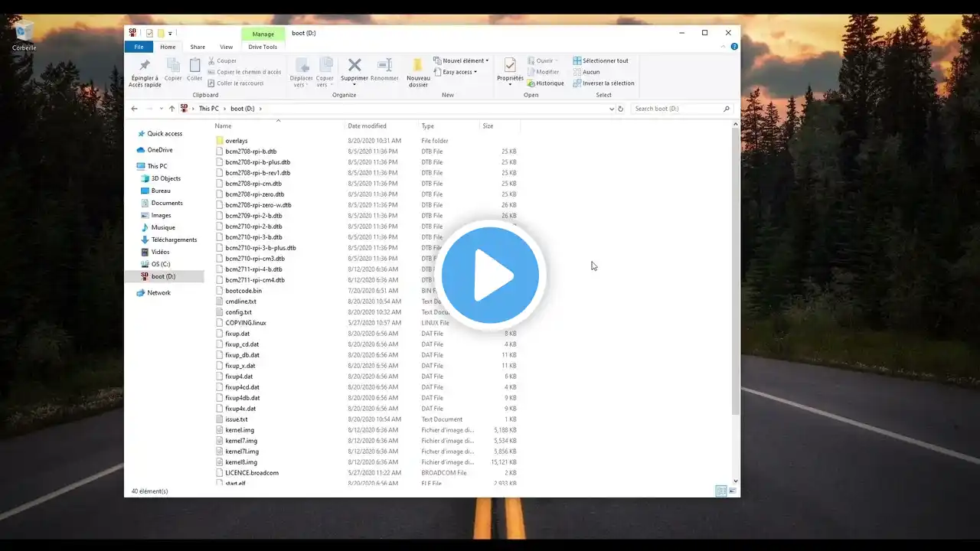
Task: Click Modifier in the Open group
Action: (x=543, y=72)
